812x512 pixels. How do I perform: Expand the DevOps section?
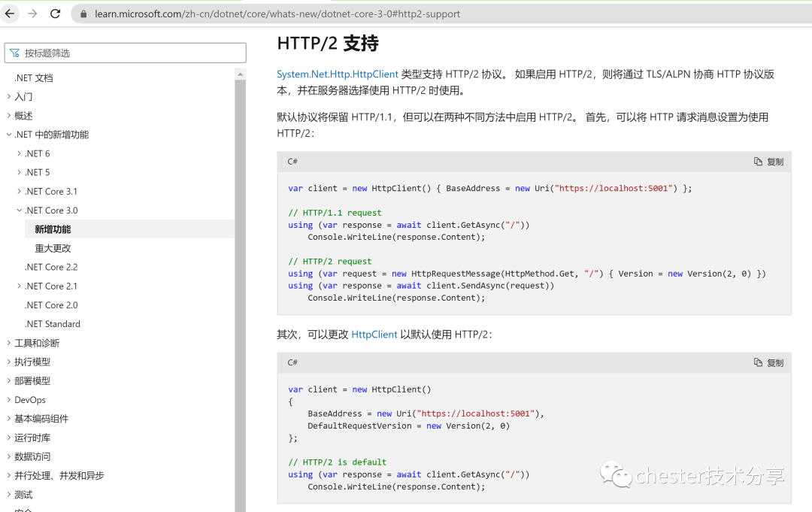9,400
